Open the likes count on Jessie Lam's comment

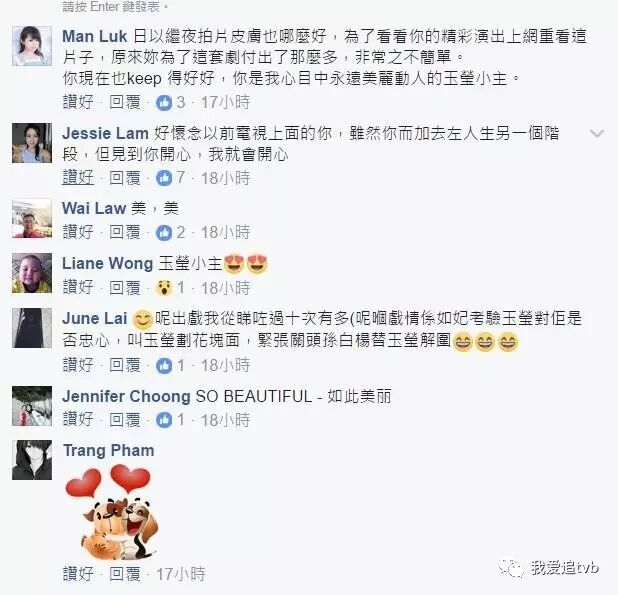(x=181, y=178)
